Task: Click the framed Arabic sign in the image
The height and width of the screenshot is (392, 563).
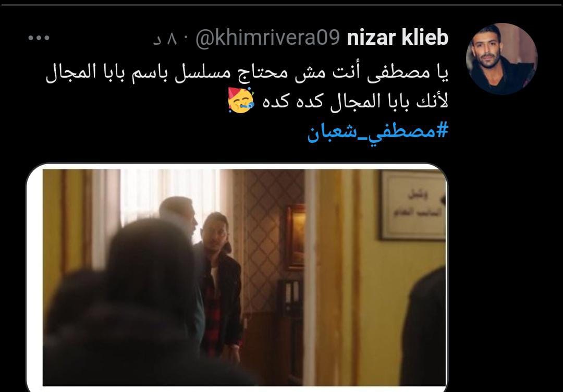Action: pyautogui.click(x=413, y=205)
